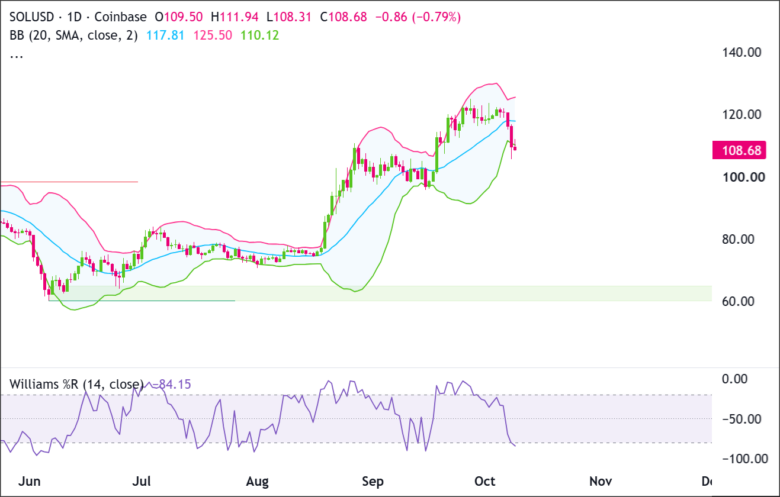Click the 80.00 price axis label
Viewport: 780px width, 497px height.
coord(738,239)
